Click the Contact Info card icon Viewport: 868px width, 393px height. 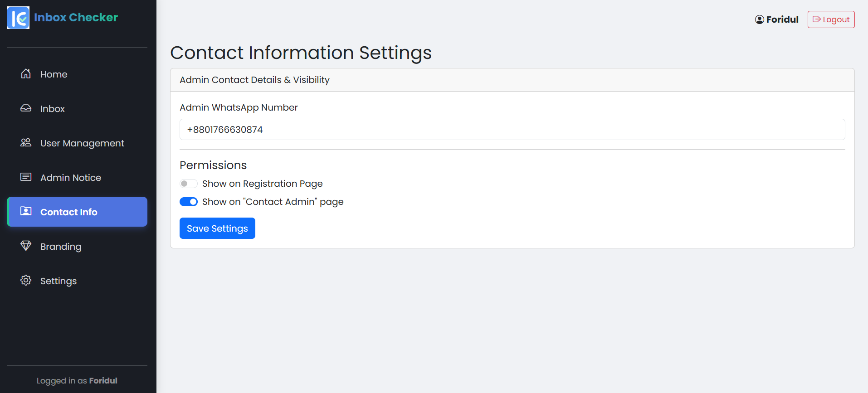26,212
